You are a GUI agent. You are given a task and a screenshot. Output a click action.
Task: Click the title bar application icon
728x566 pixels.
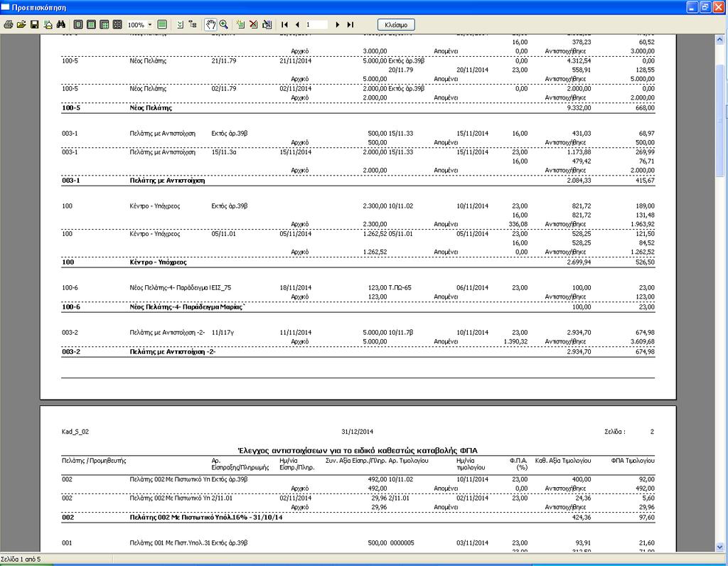pos(5,7)
